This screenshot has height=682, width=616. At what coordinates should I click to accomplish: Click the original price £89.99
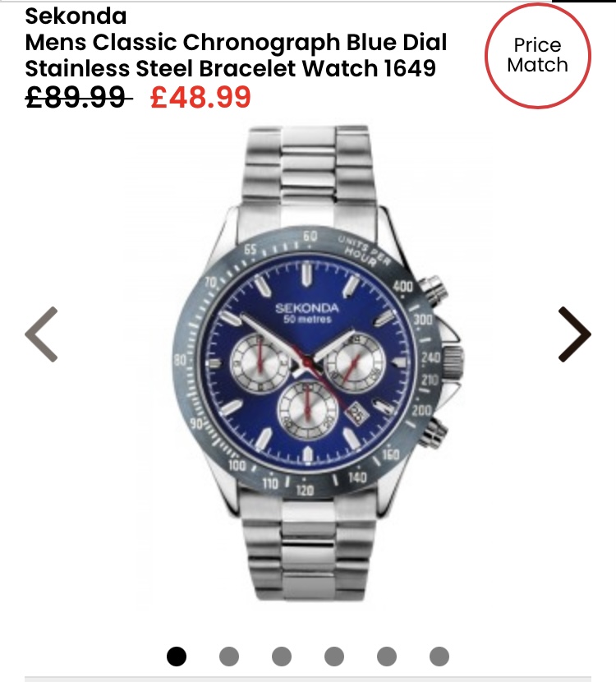click(x=78, y=97)
